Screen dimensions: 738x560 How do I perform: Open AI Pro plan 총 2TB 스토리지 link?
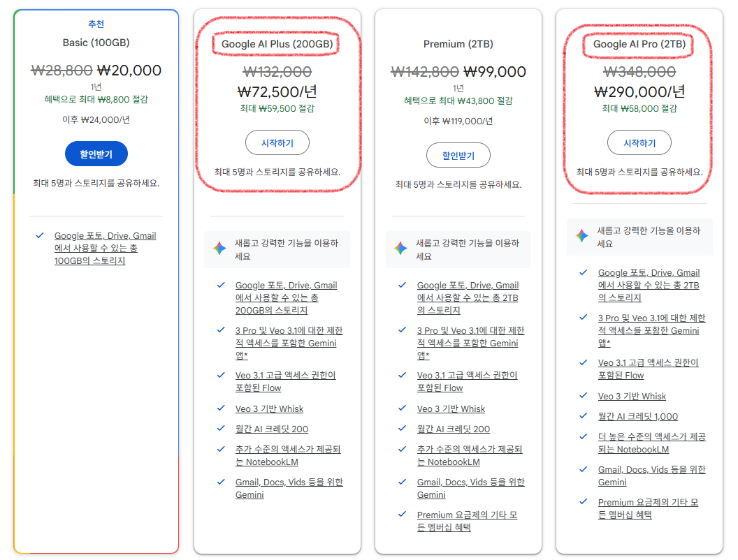tap(649, 285)
